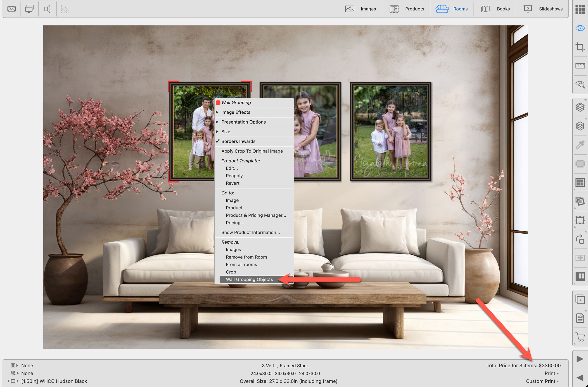Select the crop tool icon
Image resolution: width=588 pixels, height=387 pixels.
click(580, 47)
